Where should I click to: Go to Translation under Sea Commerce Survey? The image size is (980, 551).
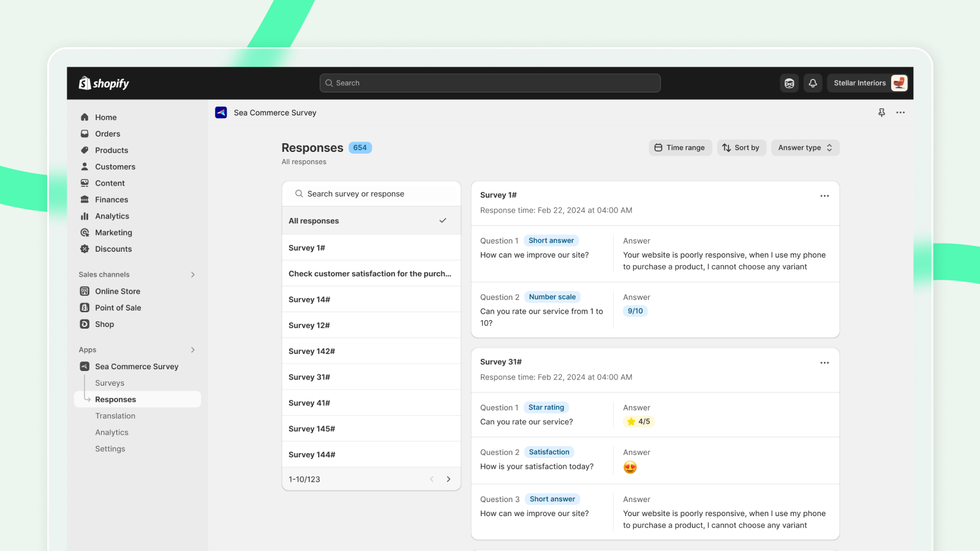(115, 416)
